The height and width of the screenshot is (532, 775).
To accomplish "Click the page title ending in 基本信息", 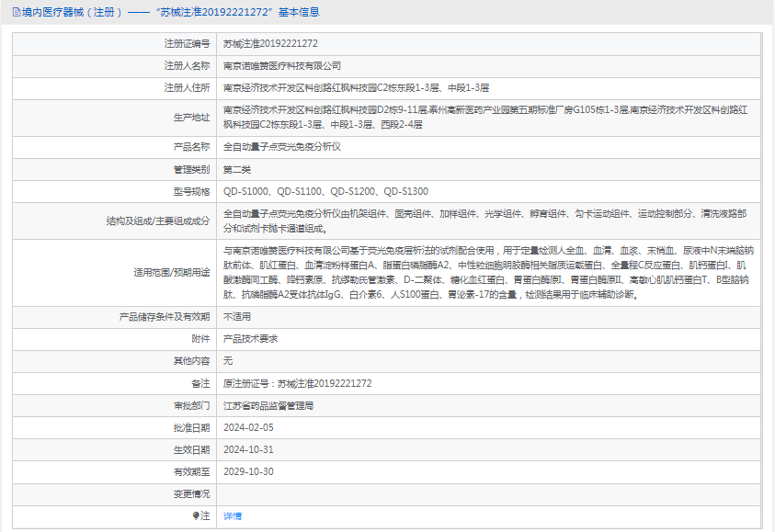I will click(x=171, y=12).
